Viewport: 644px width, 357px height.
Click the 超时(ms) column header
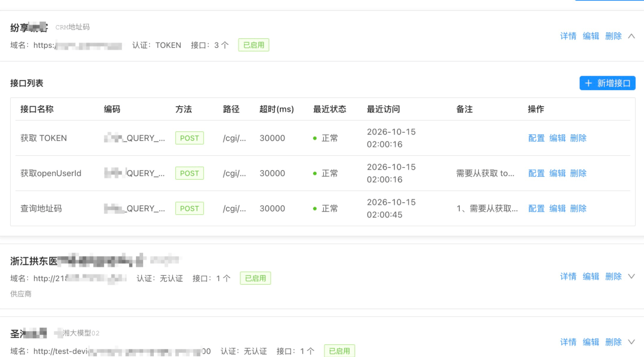coord(277,109)
